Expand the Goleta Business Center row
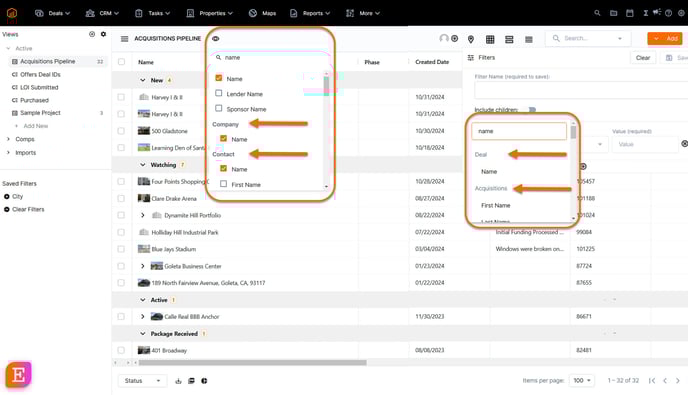The image size is (688, 395). 143,266
